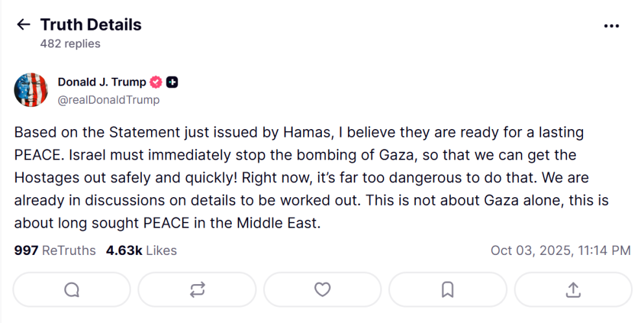The image size is (644, 323).
Task: View the 997 ReTruths list
Action: tap(54, 250)
